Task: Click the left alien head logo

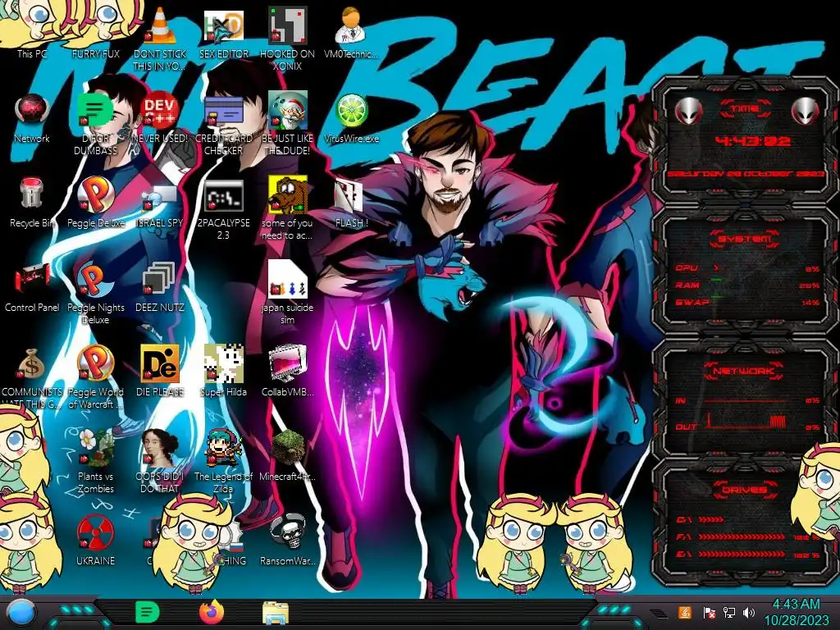Action: pyautogui.click(x=688, y=111)
